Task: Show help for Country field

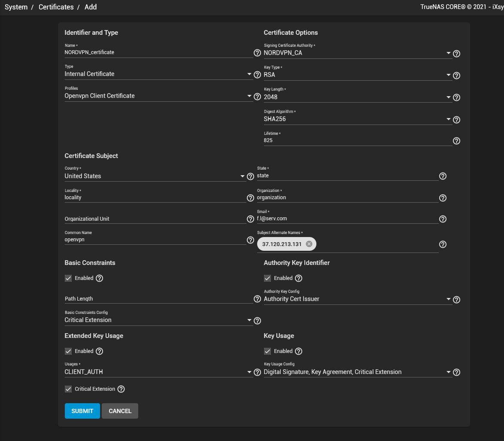Action: 250,176
